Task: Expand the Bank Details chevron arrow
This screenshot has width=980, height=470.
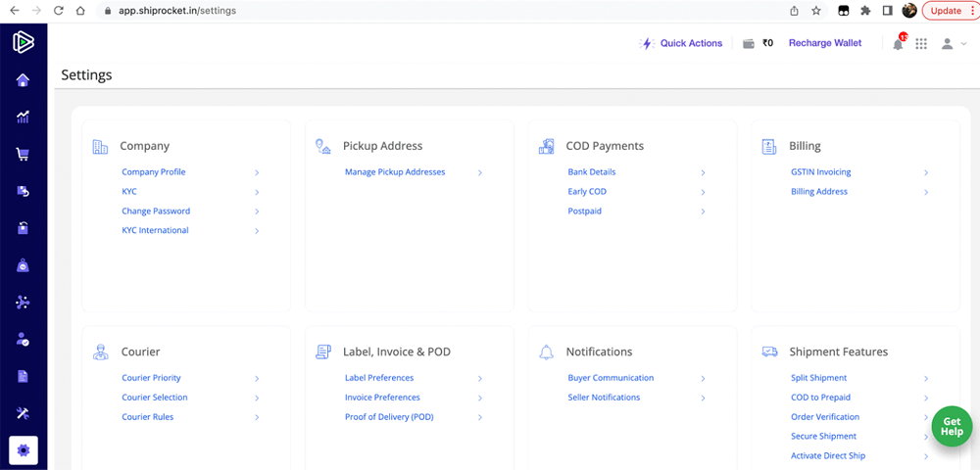Action: pos(703,172)
